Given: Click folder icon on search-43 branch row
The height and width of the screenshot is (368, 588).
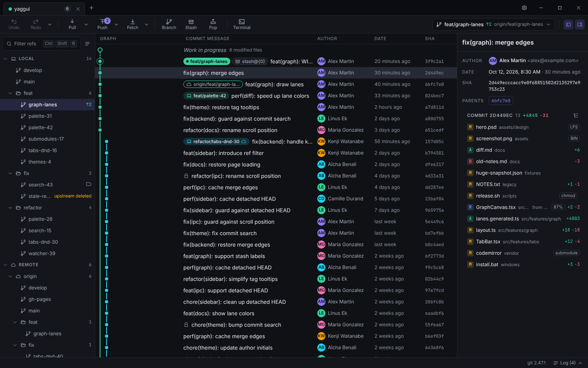Looking at the screenshot, I should [89, 184].
